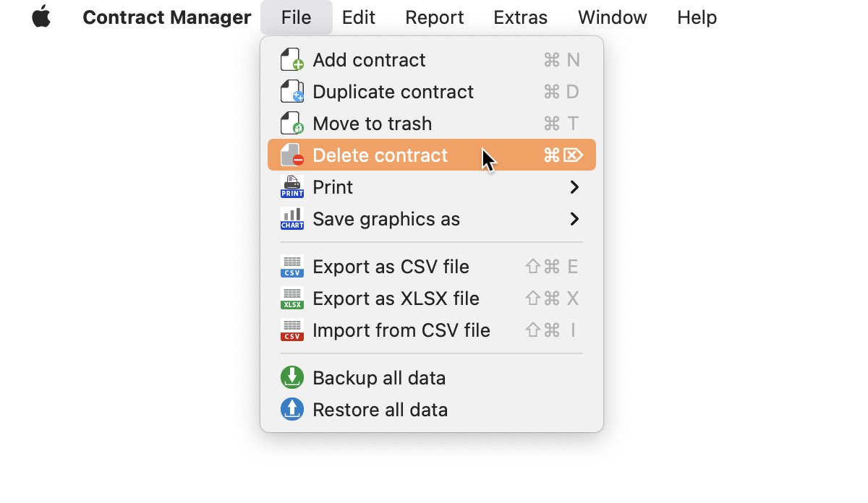
Task: Click the Print printer icon
Action: pos(292,187)
